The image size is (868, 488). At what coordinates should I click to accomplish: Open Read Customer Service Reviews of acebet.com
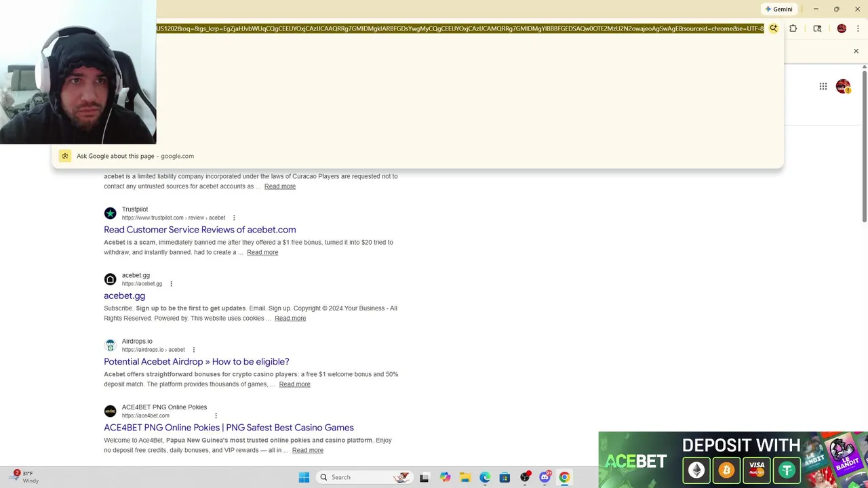click(200, 230)
